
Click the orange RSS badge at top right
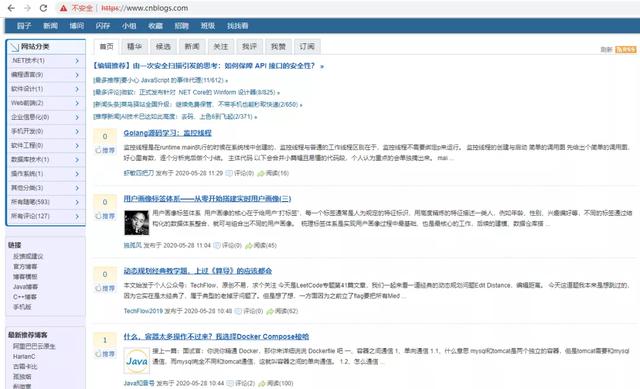point(625,49)
